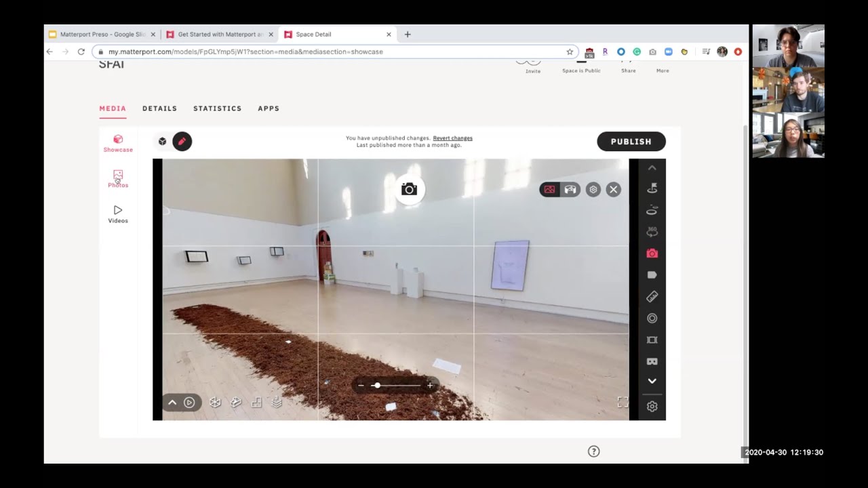The height and width of the screenshot is (488, 868).
Task: Expand more tools with the down chevron
Action: click(652, 382)
